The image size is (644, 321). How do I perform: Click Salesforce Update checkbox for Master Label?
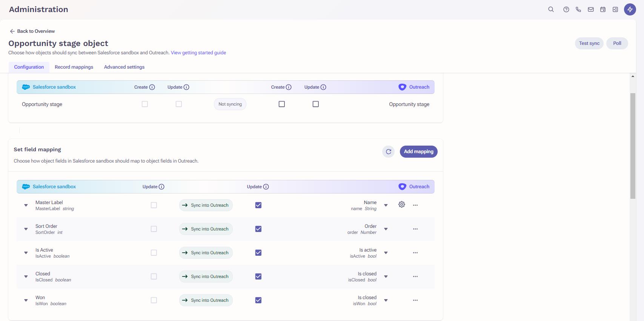[154, 205]
